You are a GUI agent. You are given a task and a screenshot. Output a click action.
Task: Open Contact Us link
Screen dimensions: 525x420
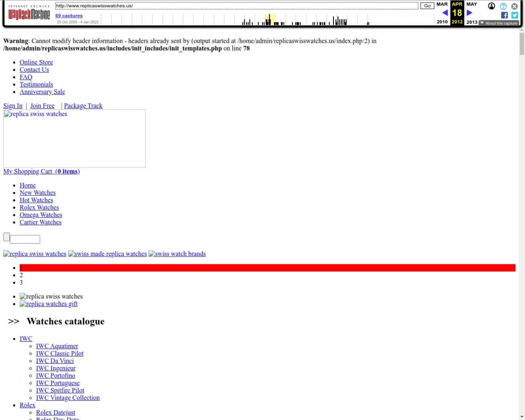(x=34, y=70)
